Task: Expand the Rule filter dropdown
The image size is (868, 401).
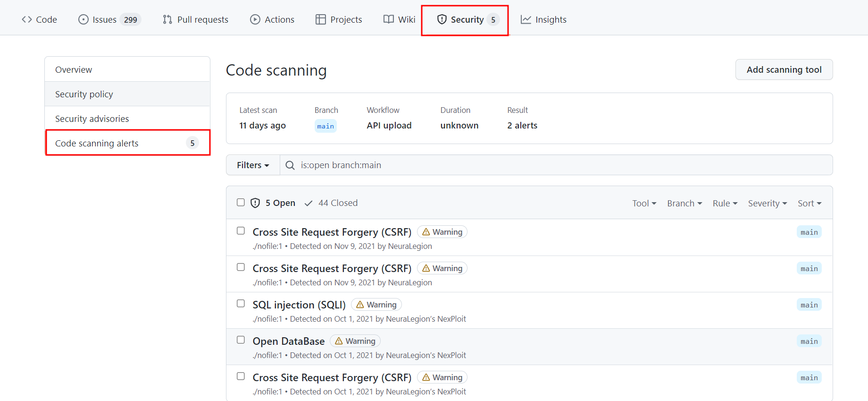Action: (725, 203)
